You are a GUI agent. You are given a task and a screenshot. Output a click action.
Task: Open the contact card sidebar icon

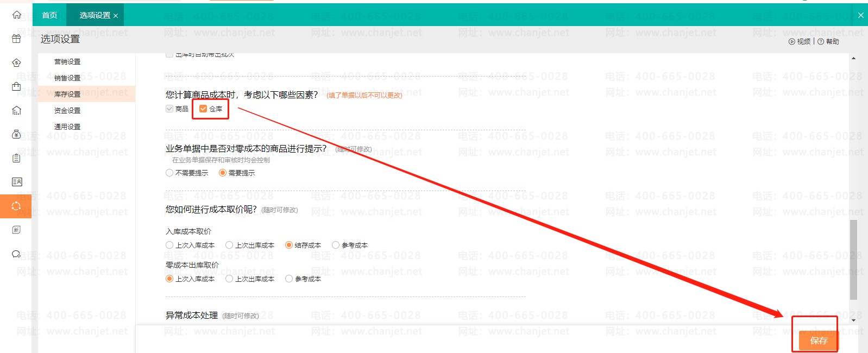16,182
